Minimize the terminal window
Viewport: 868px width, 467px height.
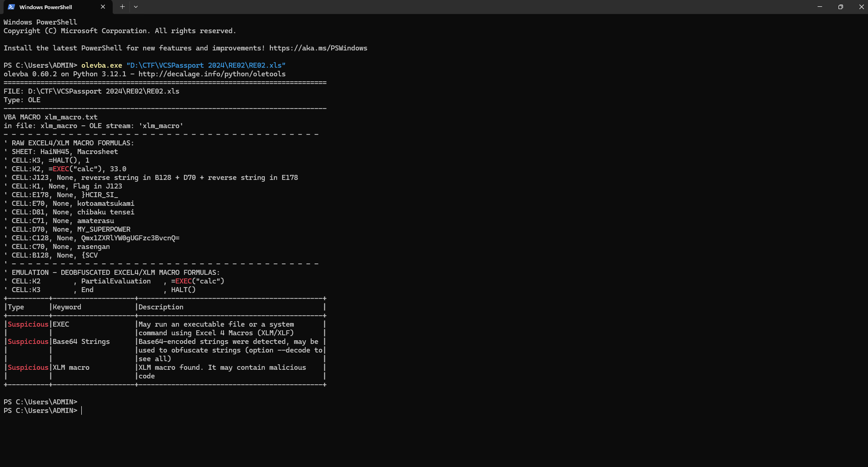819,7
